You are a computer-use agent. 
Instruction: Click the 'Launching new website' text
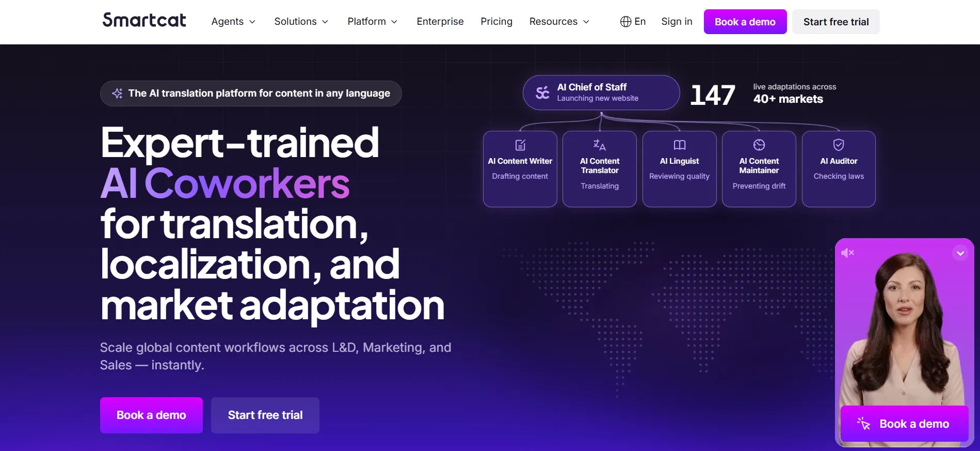click(x=598, y=98)
